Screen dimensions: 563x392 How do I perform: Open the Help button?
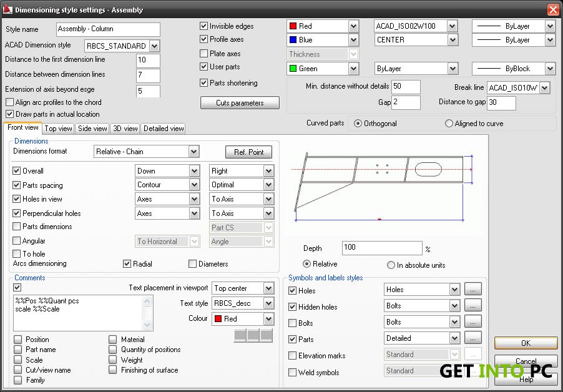click(x=526, y=379)
